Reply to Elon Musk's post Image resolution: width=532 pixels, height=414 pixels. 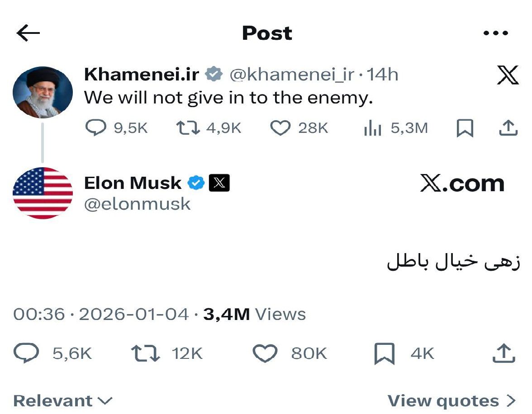point(26,353)
